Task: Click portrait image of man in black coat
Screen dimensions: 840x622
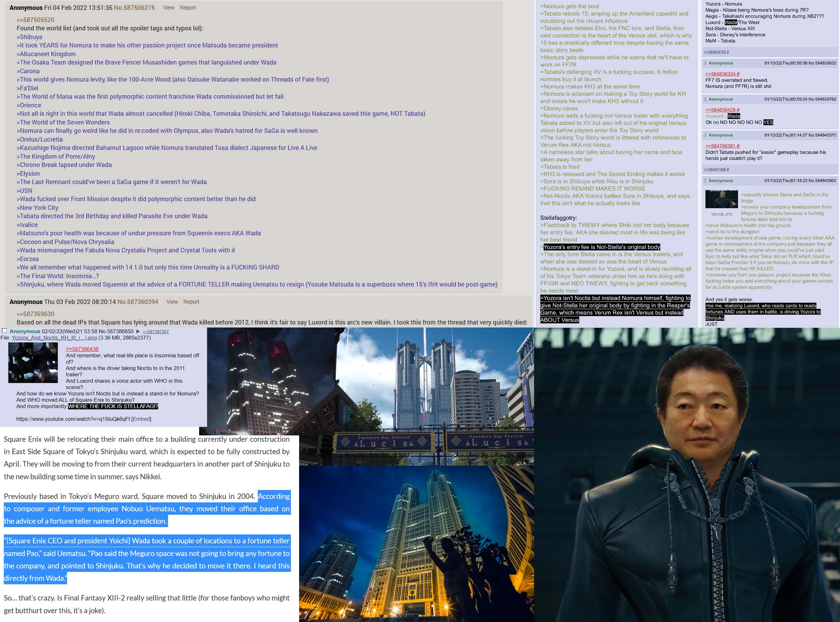Action: 687,475
